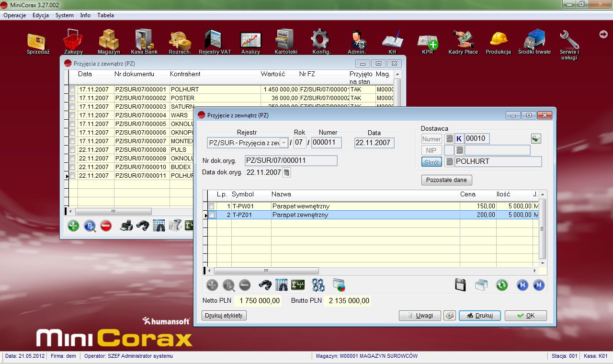Check the checkbox for Parapet zewnętrzny item

[211, 215]
